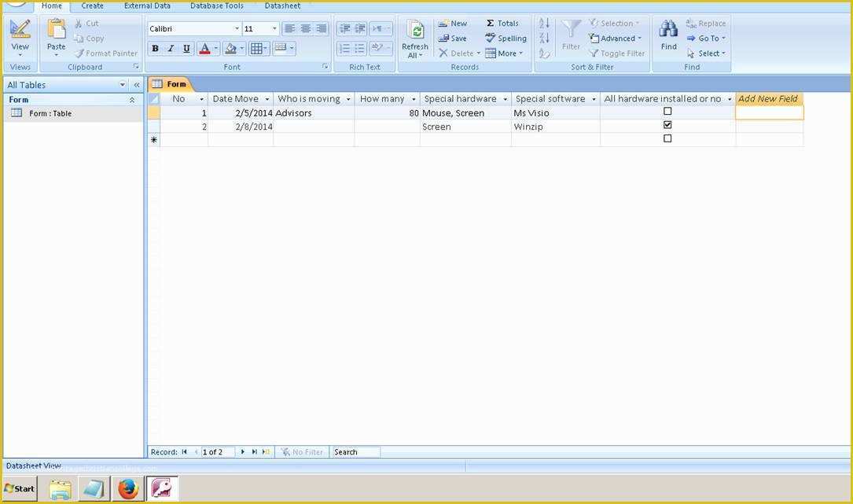Screen dimensions: 853x504
Task: Click the Paste clipboard icon
Action: tap(56, 30)
